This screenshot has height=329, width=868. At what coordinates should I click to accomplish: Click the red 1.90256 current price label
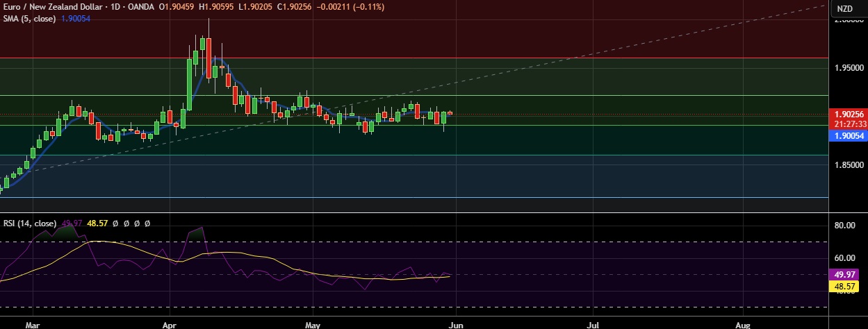click(848, 114)
